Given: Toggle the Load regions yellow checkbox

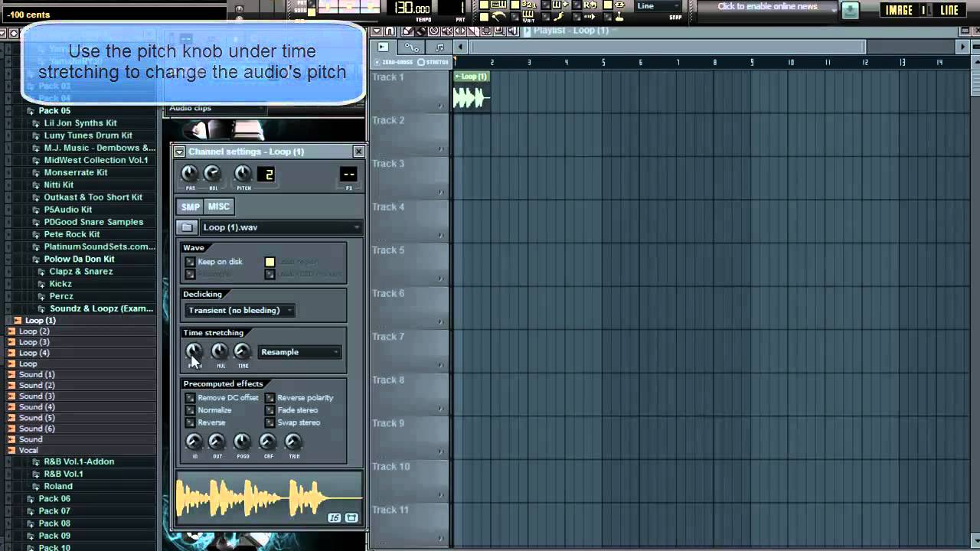Looking at the screenshot, I should [x=269, y=262].
